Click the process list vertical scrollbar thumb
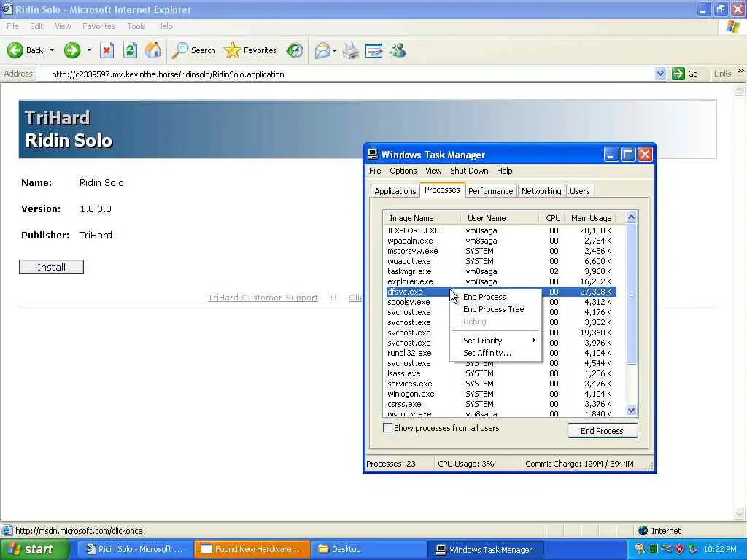The height and width of the screenshot is (560, 747). click(631, 294)
